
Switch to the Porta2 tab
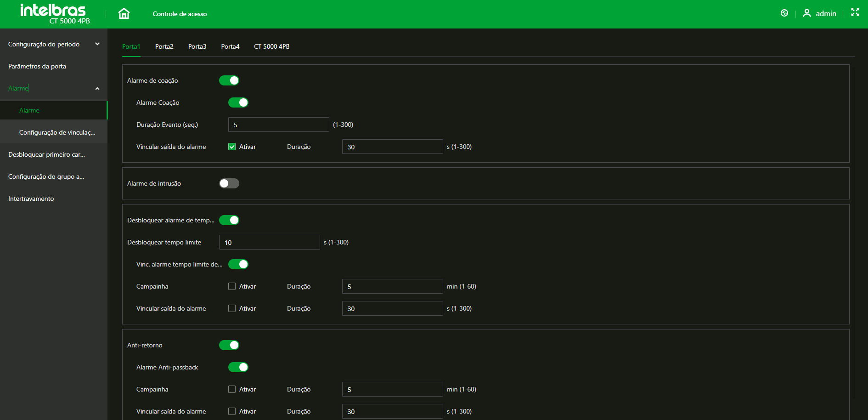click(164, 46)
